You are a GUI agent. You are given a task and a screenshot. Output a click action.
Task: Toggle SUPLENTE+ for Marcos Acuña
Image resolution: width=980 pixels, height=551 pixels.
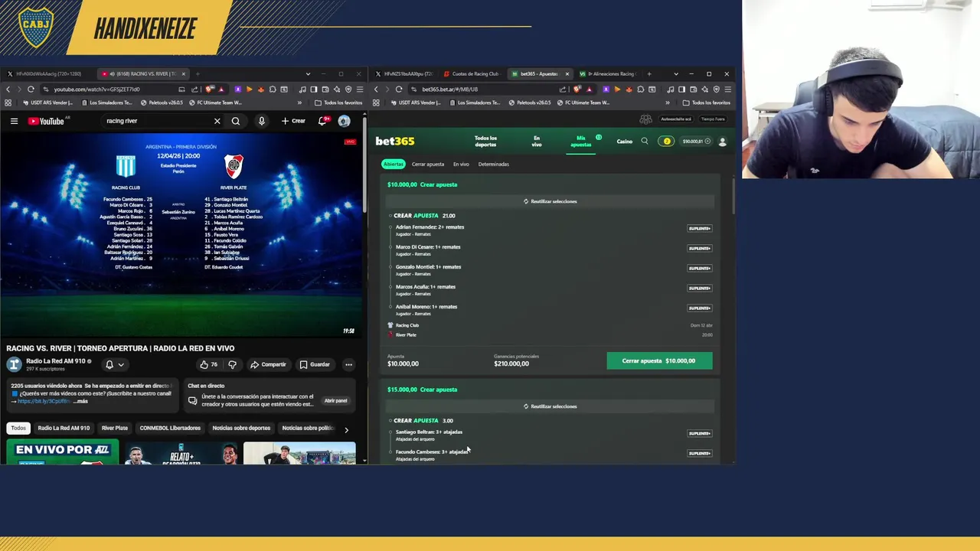(700, 288)
